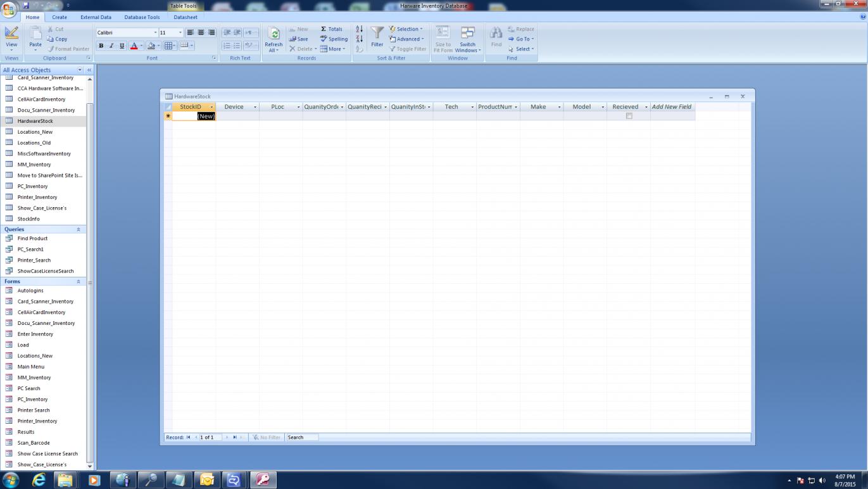Click the record navigator Search box

point(302,437)
